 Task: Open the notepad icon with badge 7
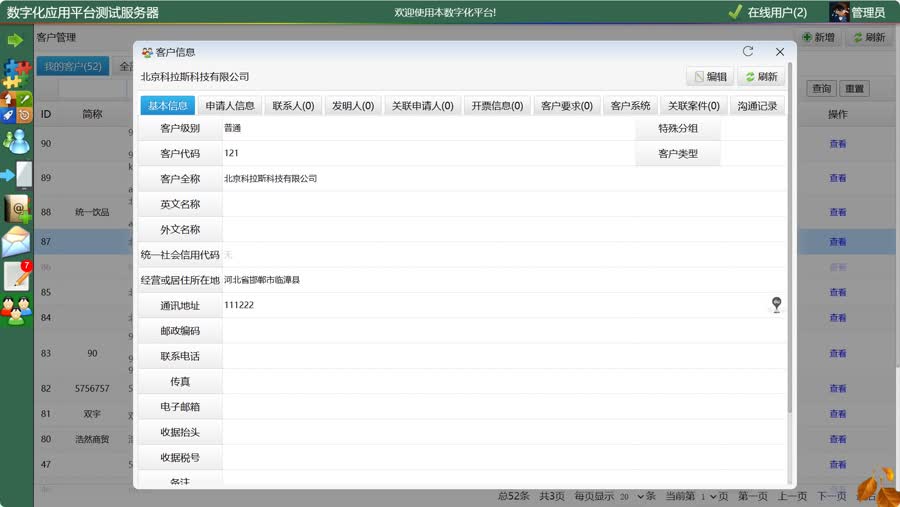pyautogui.click(x=17, y=276)
